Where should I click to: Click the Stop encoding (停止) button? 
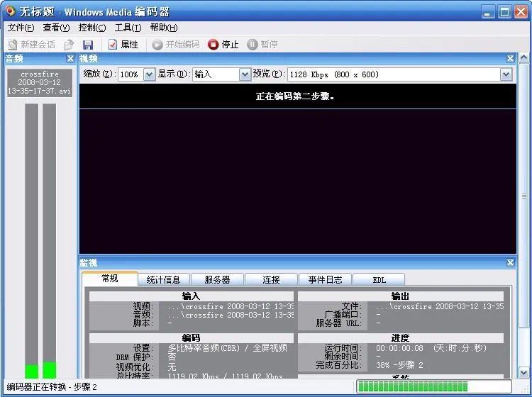[x=223, y=45]
